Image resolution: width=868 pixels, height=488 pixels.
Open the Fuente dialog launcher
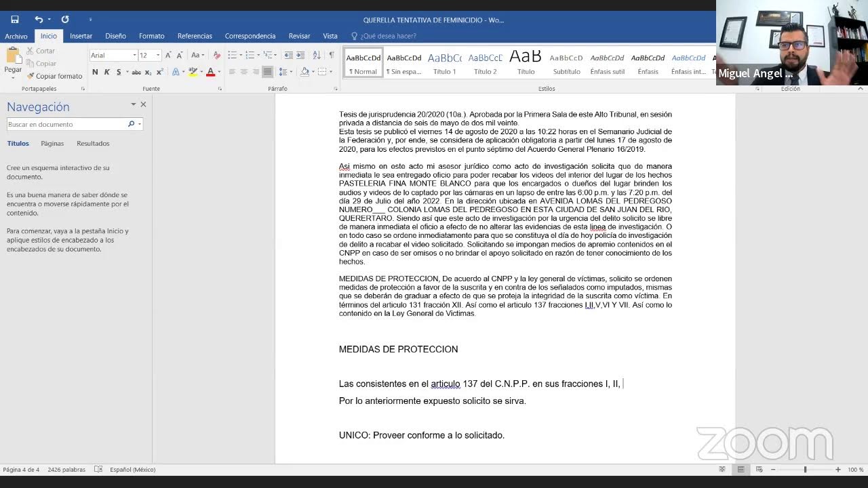point(220,89)
